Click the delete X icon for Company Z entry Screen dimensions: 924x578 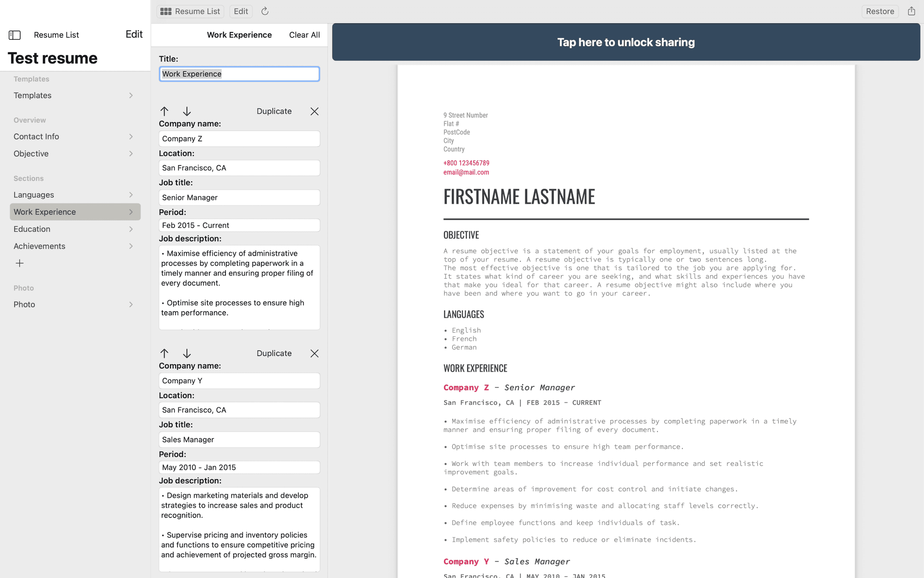(314, 111)
